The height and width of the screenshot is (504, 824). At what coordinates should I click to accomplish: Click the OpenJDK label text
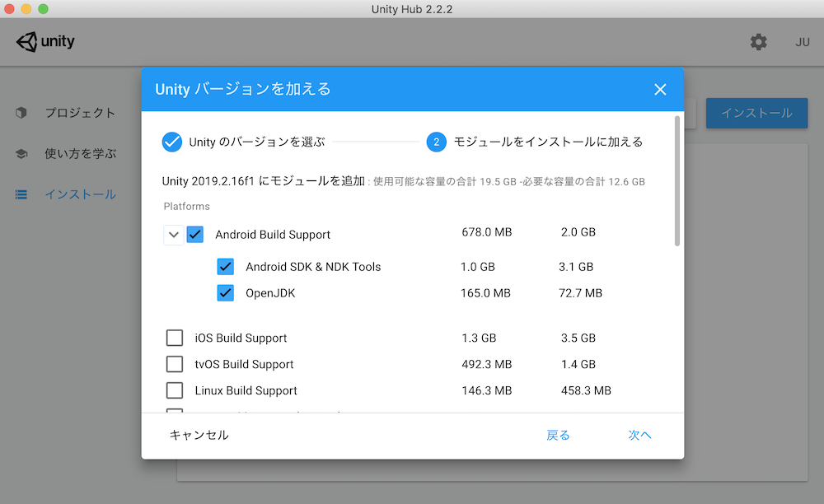click(x=270, y=293)
